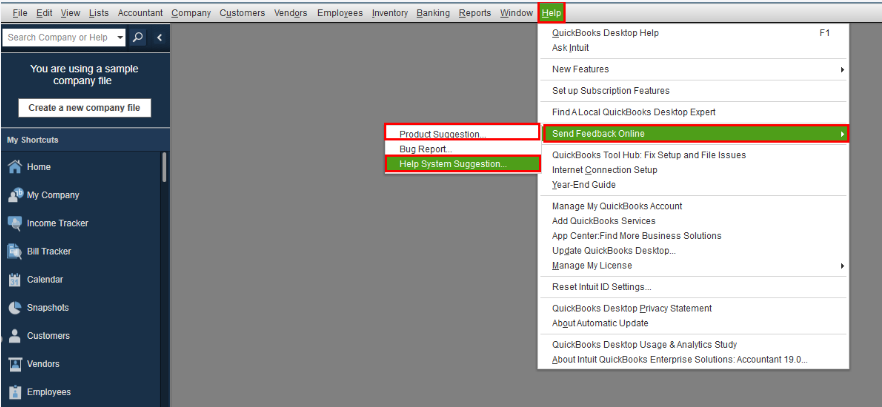Open Home shortcut house icon
882x407 pixels.
coord(15,166)
